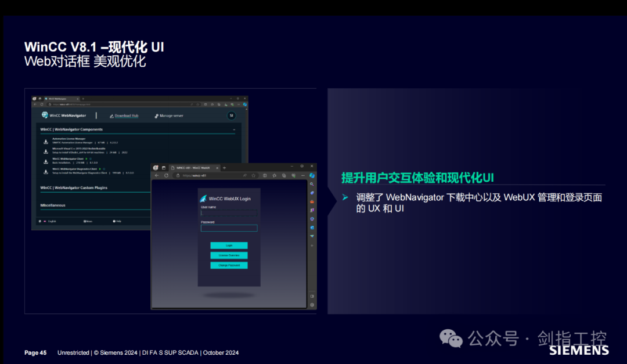
Task: Toggle split screen view in Edge toolbar
Action: [x=265, y=175]
